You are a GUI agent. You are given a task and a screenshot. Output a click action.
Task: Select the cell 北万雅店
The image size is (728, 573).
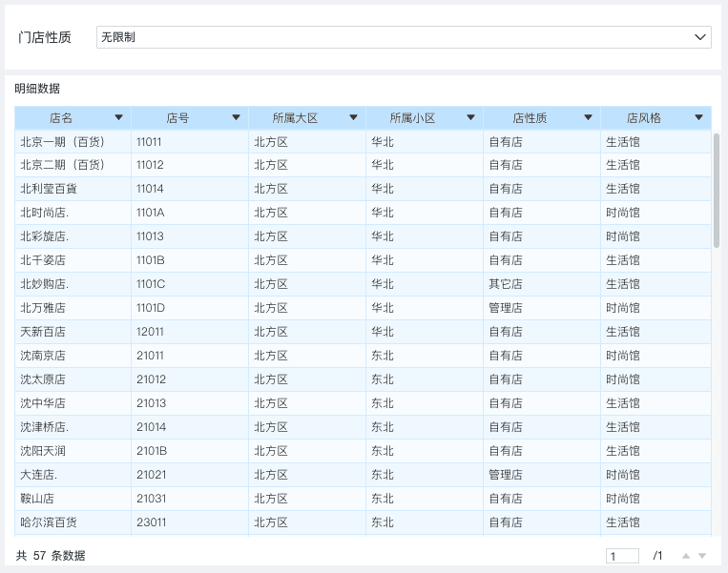pos(73,308)
